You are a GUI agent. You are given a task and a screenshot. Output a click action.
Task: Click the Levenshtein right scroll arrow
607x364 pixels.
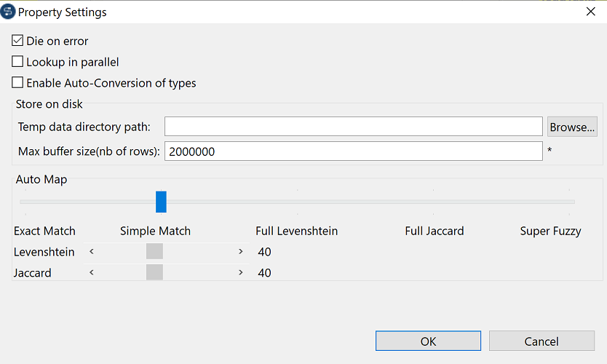pyautogui.click(x=241, y=252)
